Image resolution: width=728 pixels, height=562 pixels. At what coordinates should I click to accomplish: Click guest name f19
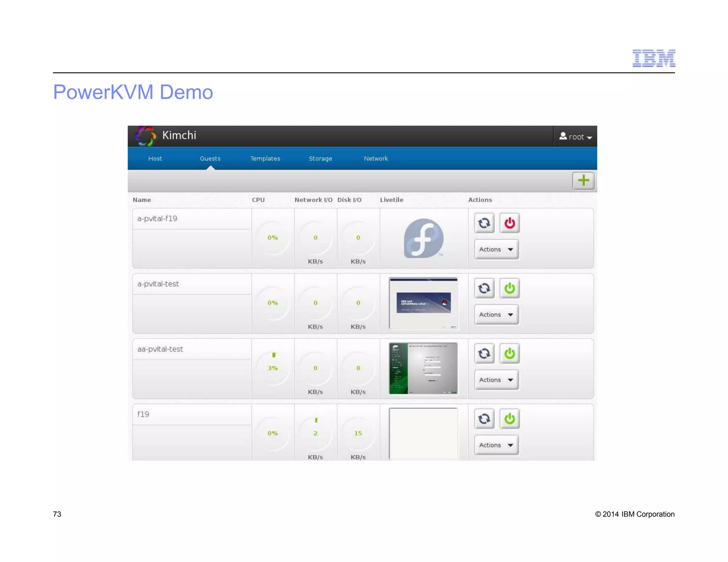click(x=143, y=414)
